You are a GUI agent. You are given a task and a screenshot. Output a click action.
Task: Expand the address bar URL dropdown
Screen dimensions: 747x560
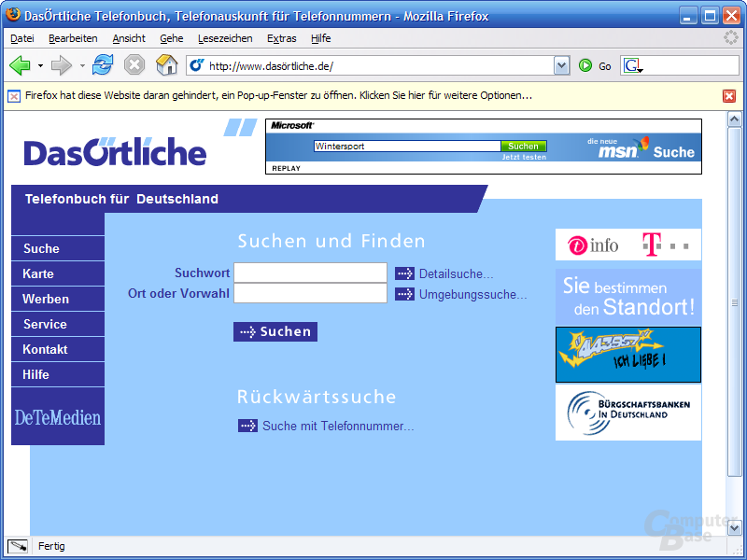[562, 65]
